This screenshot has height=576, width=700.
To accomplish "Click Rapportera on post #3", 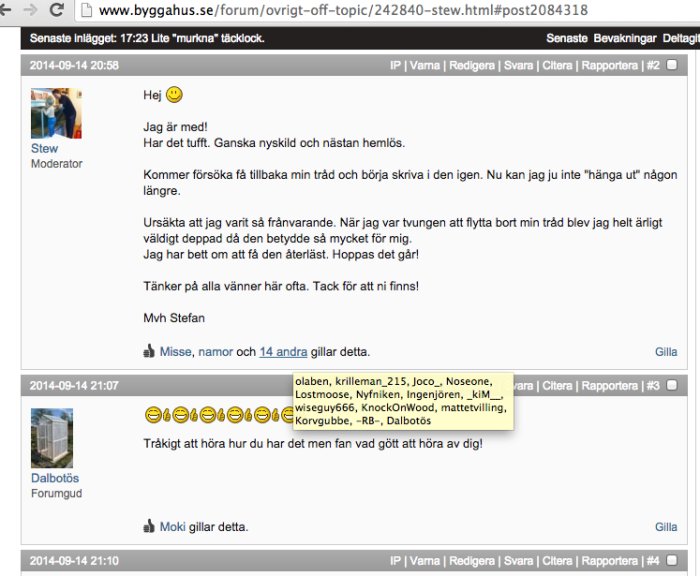I will 609,386.
